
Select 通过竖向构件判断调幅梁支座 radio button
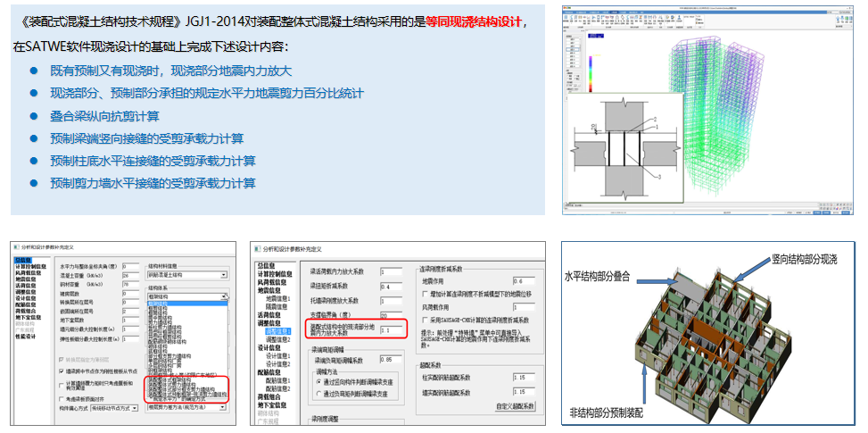(x=318, y=382)
